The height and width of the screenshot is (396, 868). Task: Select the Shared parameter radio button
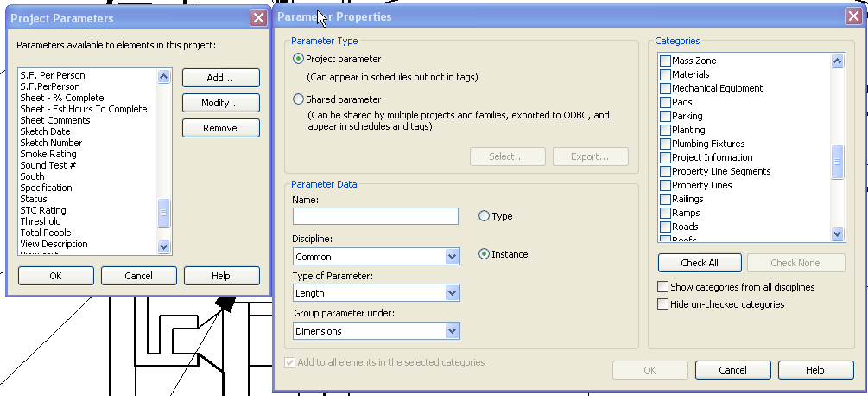[x=299, y=99]
